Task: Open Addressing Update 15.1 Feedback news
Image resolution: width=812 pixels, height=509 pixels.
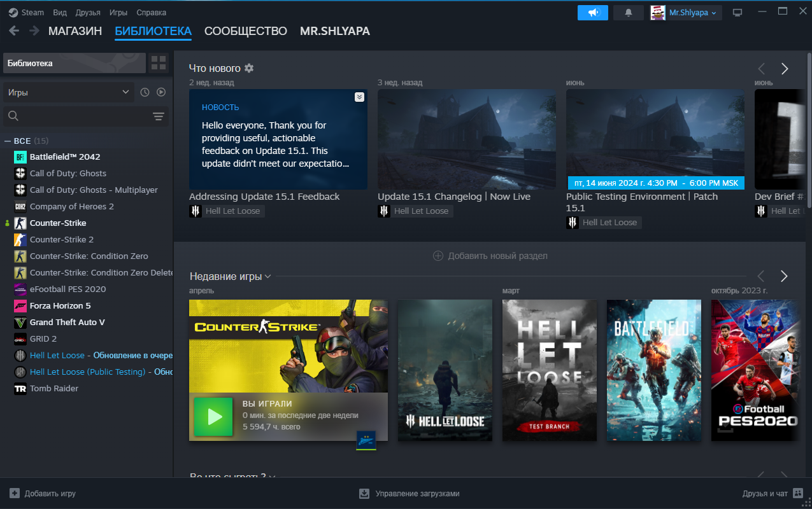Action: 278,139
